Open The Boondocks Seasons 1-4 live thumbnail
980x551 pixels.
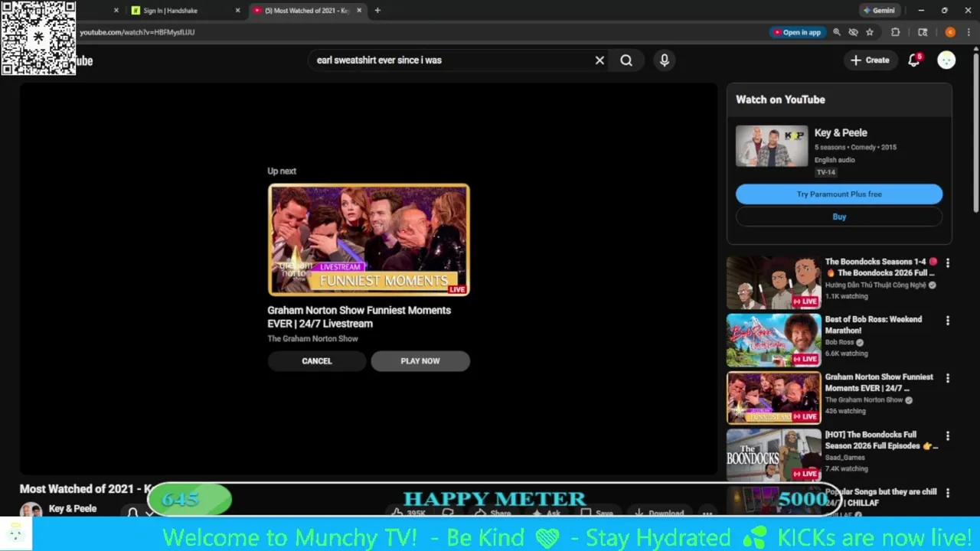point(773,282)
